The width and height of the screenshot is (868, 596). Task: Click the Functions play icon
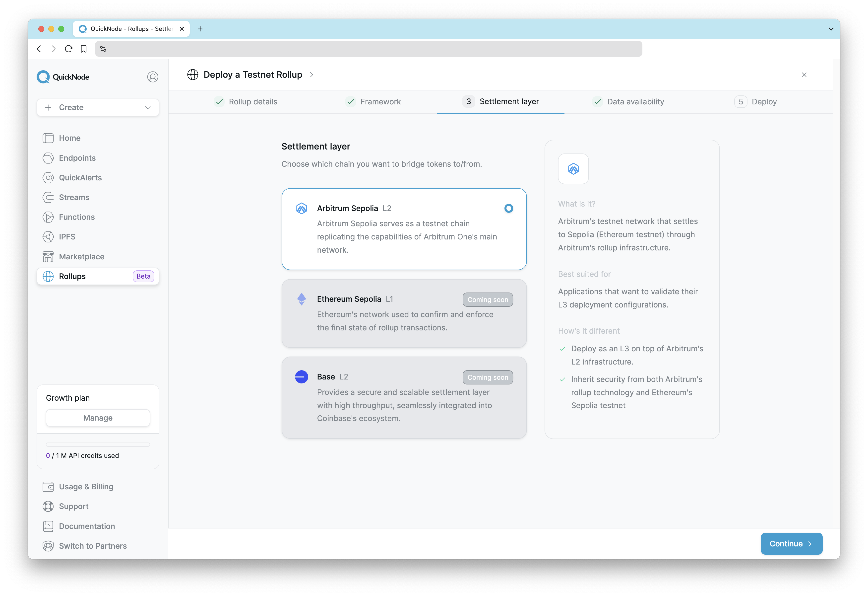[48, 217]
